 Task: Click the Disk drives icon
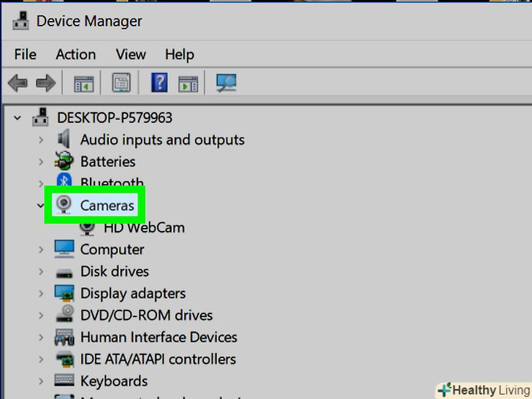pos(64,273)
